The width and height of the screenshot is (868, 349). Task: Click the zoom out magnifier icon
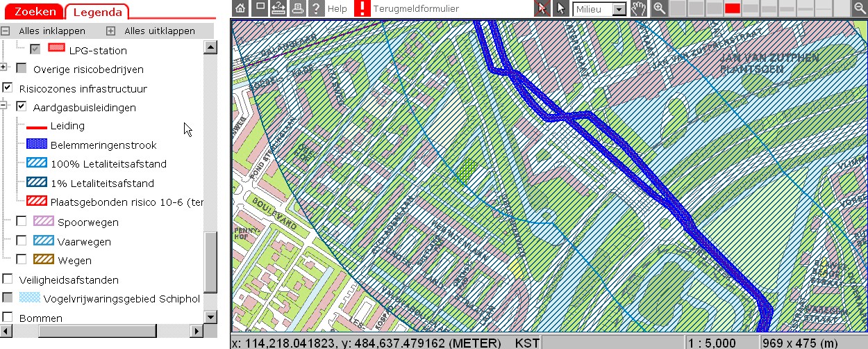click(859, 9)
